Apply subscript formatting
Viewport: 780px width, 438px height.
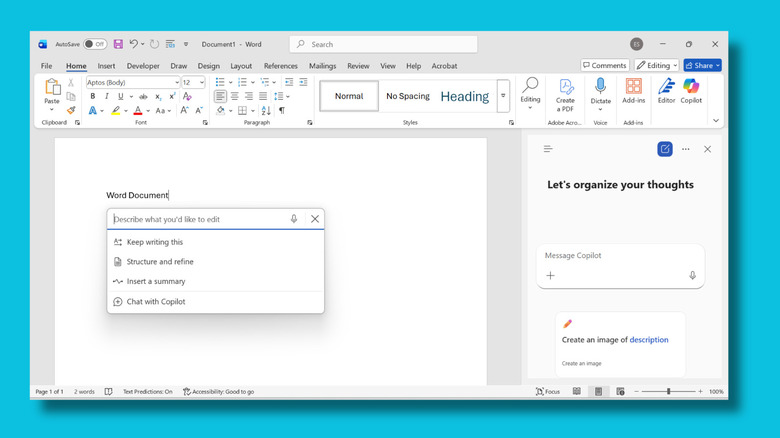[158, 97]
